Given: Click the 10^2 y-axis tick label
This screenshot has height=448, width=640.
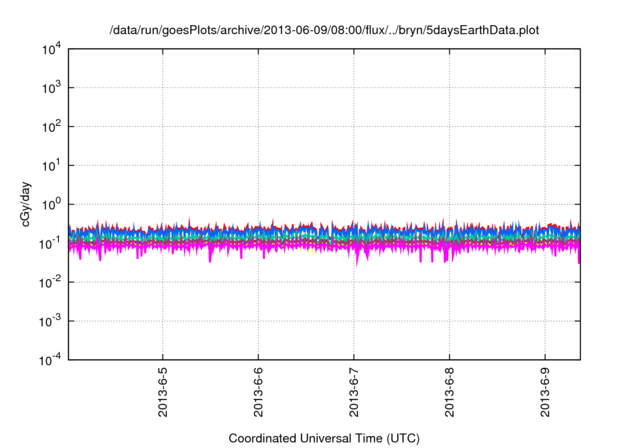Looking at the screenshot, I should [50, 126].
